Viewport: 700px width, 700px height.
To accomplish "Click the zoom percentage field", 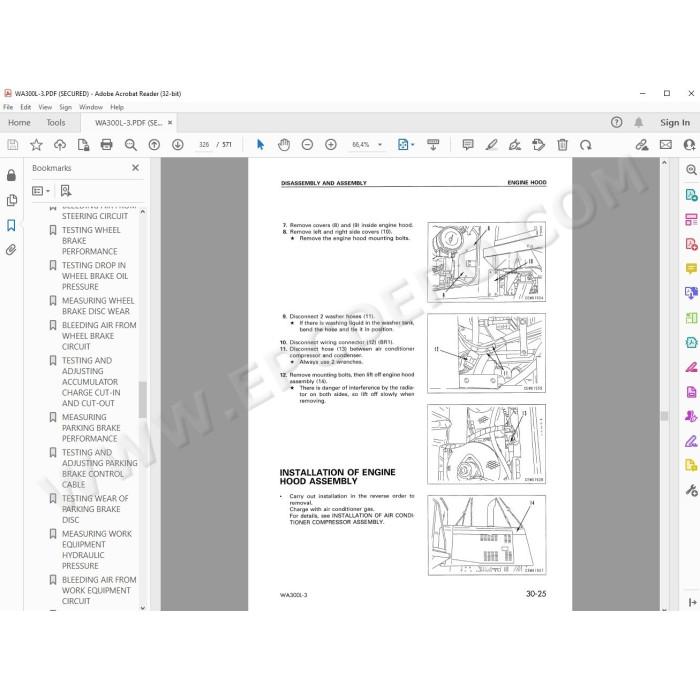I will (361, 145).
